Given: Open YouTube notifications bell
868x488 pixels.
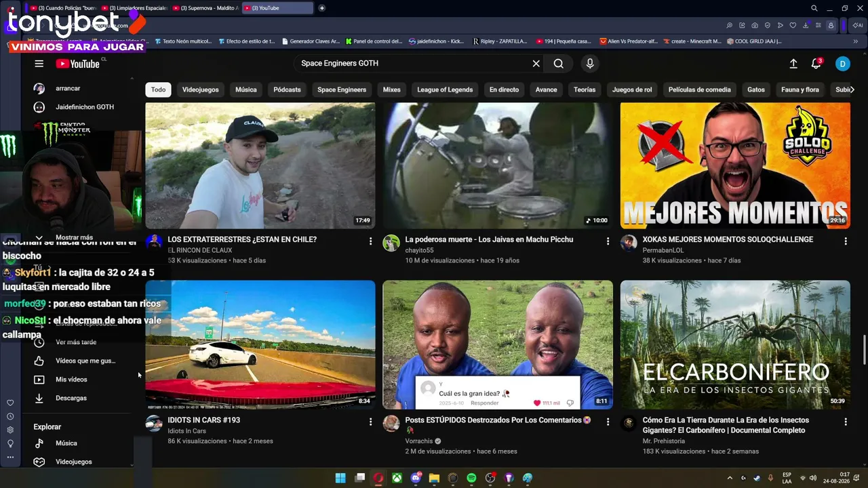Looking at the screenshot, I should point(816,64).
